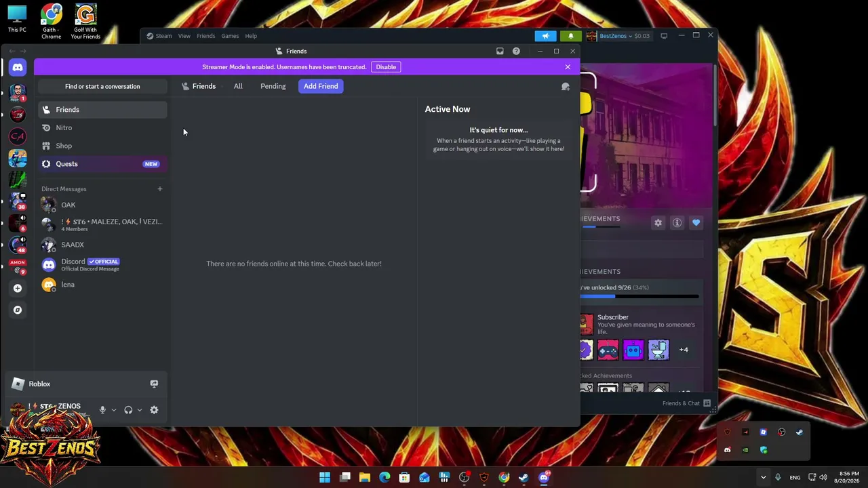868x488 pixels.
Task: Open Discover servers compass icon
Action: click(x=18, y=310)
